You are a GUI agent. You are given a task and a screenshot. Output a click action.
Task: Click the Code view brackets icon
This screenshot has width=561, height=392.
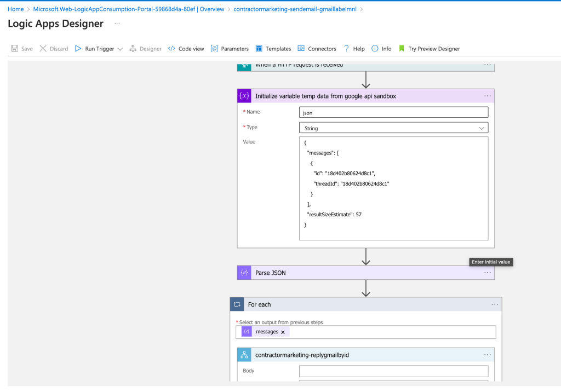point(171,49)
